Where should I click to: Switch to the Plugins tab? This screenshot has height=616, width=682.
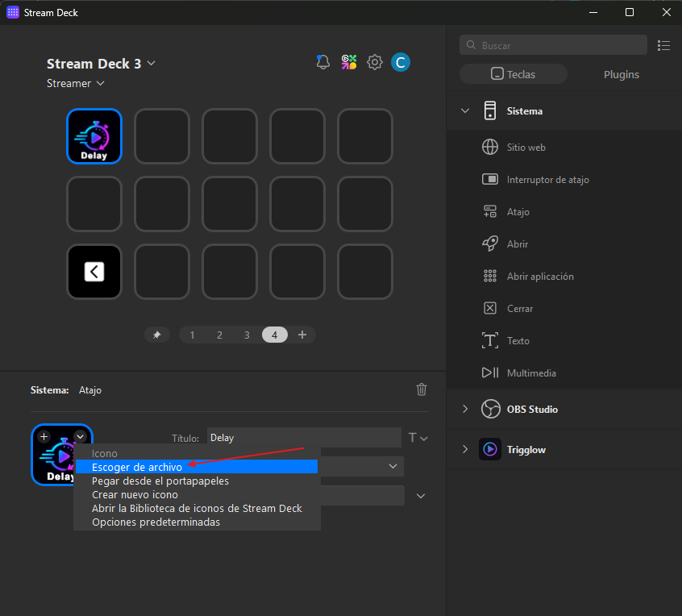[621, 74]
